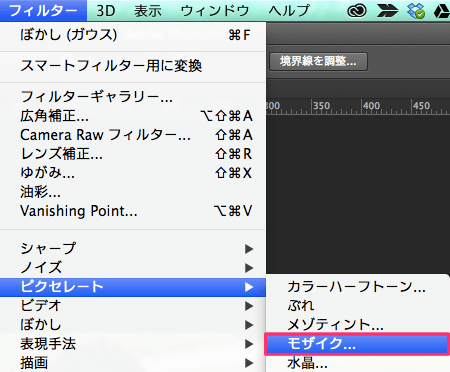
Task: Open the ヘルプ menu
Action: 289,11
